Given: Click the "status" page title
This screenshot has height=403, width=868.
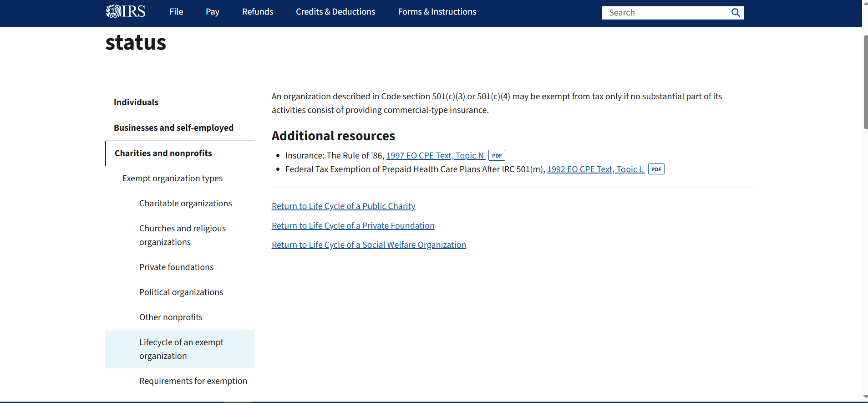Looking at the screenshot, I should [136, 43].
